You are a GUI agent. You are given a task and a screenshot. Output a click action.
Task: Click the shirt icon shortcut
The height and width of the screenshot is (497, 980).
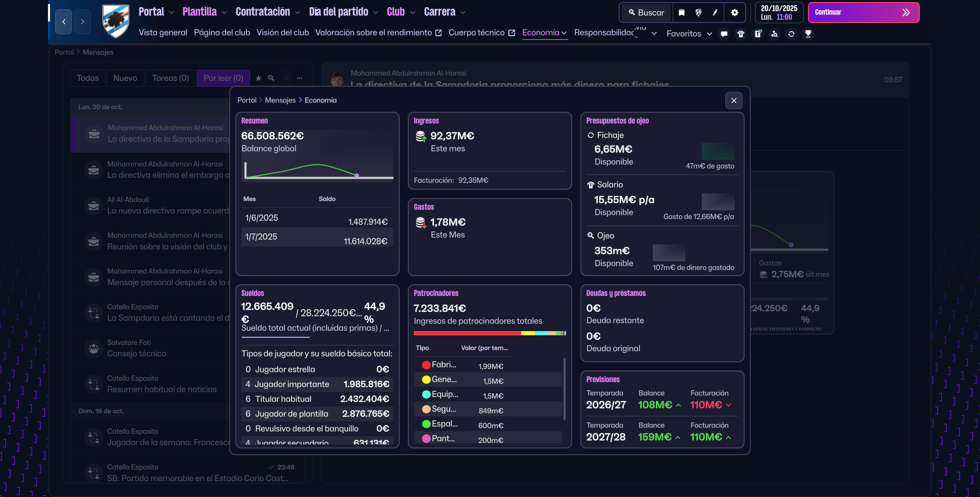pyautogui.click(x=741, y=34)
